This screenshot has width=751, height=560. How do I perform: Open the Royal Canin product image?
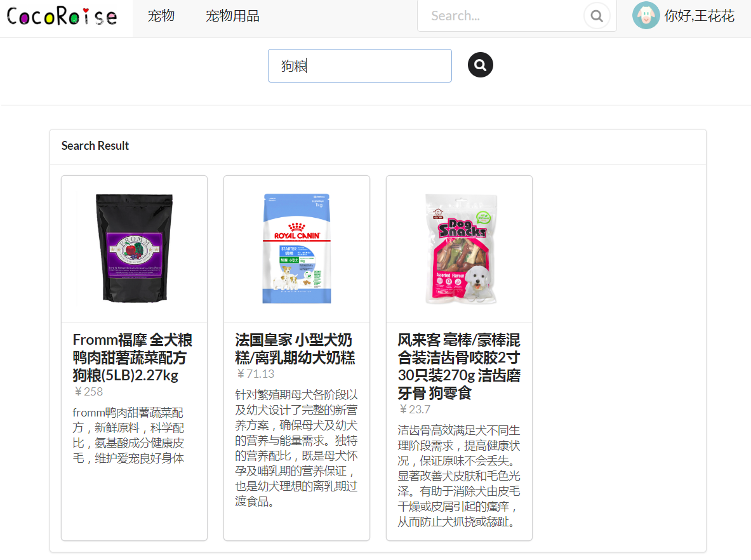[296, 248]
